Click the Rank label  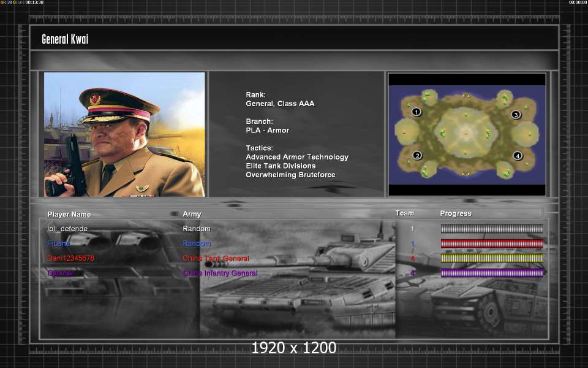(x=256, y=94)
